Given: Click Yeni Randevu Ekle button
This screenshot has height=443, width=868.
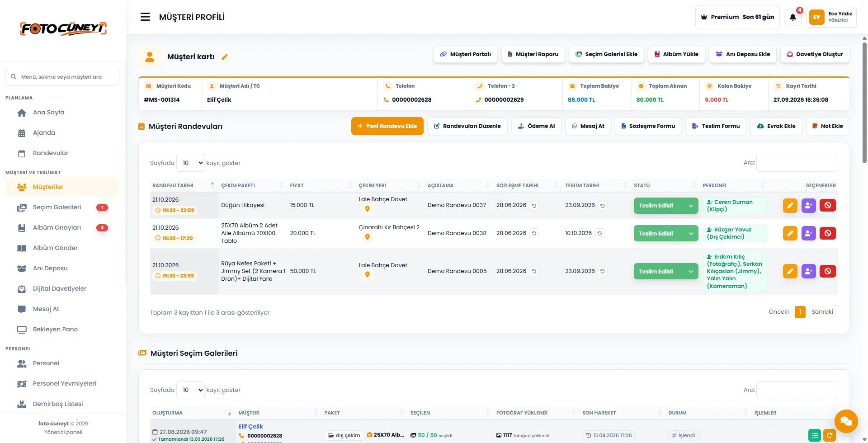Looking at the screenshot, I should [x=387, y=126].
